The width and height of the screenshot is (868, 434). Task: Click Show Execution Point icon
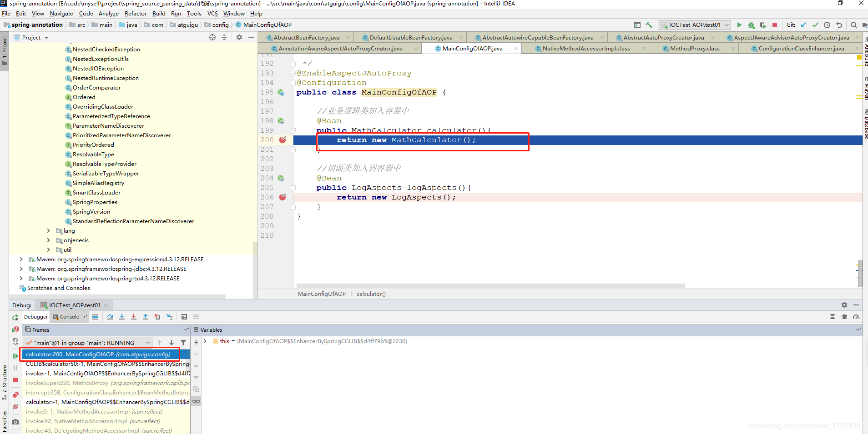(95, 317)
